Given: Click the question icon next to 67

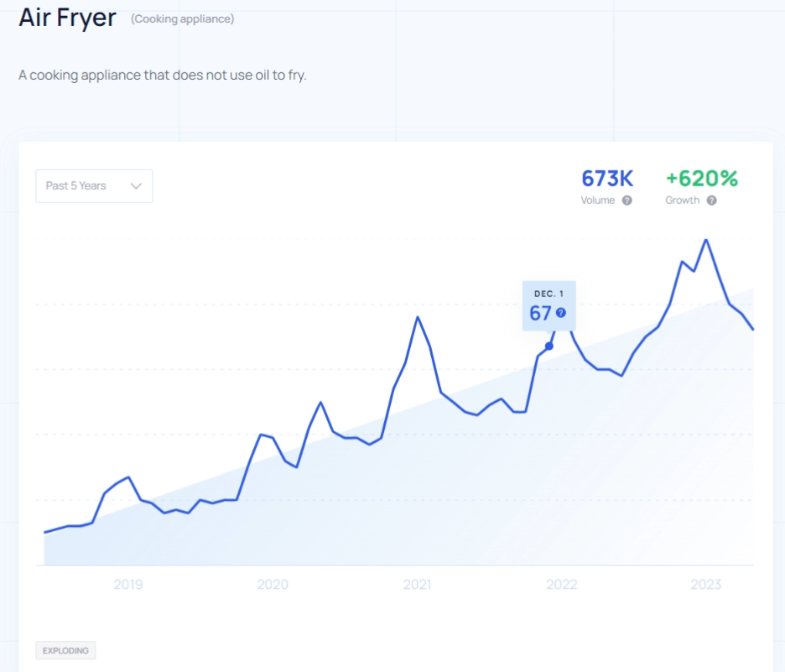Looking at the screenshot, I should click(x=561, y=313).
